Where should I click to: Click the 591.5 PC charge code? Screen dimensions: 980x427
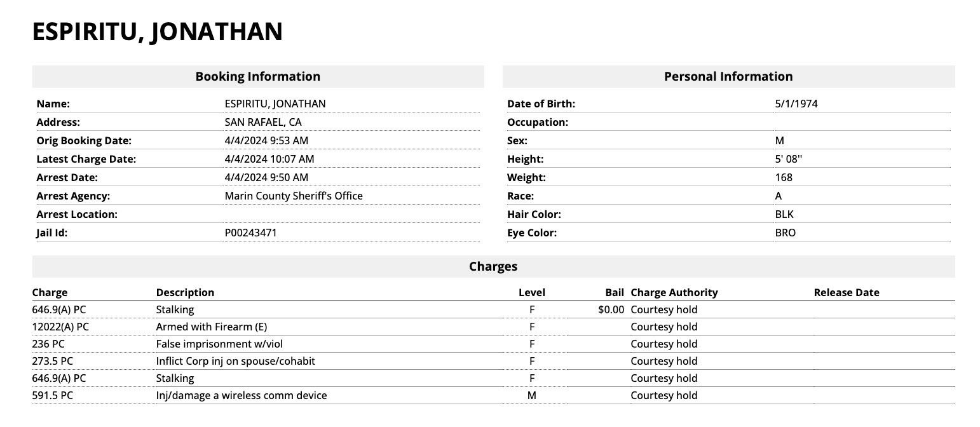click(52, 395)
